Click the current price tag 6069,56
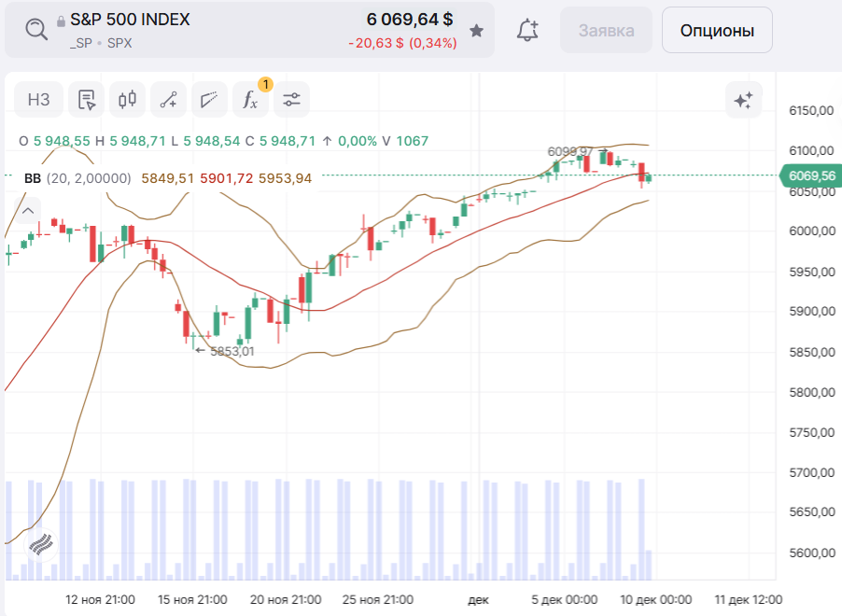Viewport: 842px width, 616px height. pyautogui.click(x=811, y=175)
